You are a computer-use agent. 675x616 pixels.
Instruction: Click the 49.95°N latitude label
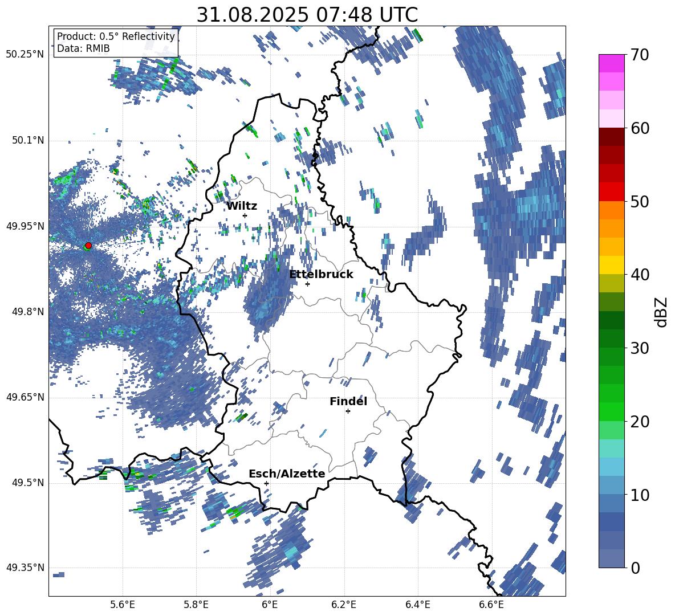(x=25, y=226)
